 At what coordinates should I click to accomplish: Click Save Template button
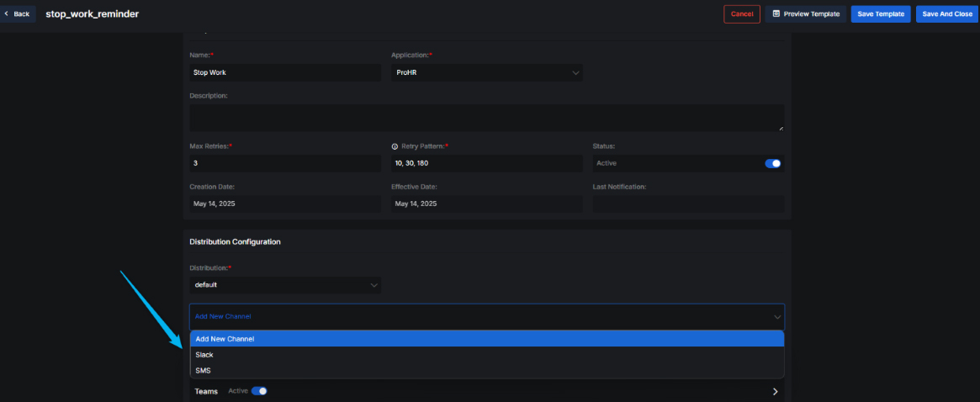click(880, 13)
